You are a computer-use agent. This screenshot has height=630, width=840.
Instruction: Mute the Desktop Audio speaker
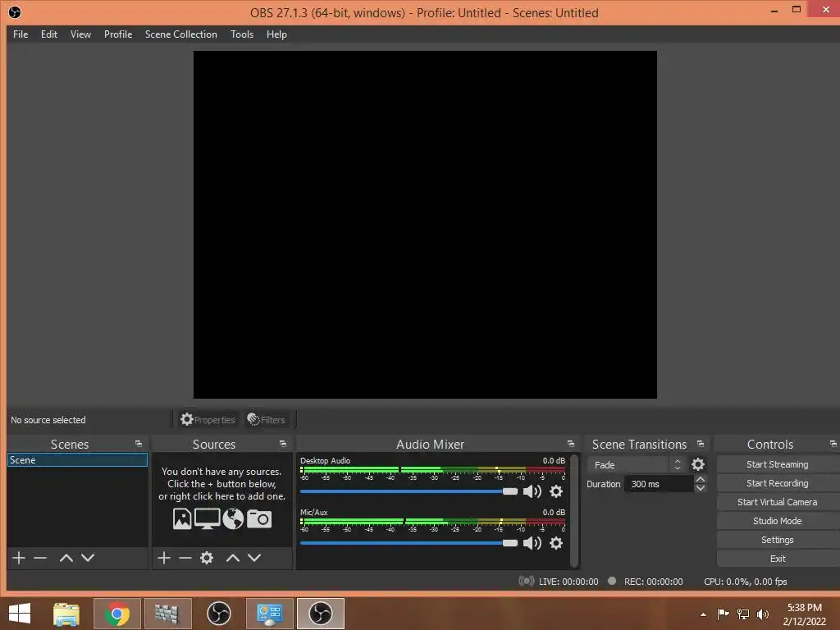pyautogui.click(x=532, y=491)
